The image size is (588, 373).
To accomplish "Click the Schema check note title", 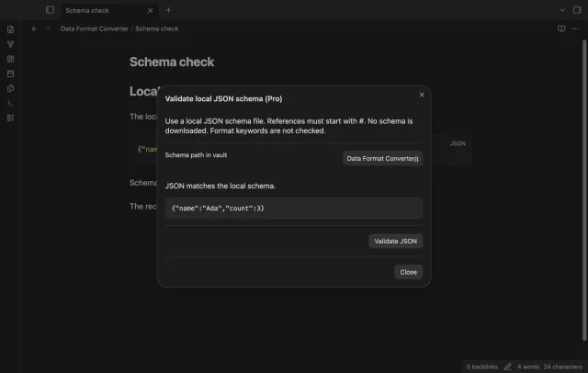I will [x=172, y=62].
